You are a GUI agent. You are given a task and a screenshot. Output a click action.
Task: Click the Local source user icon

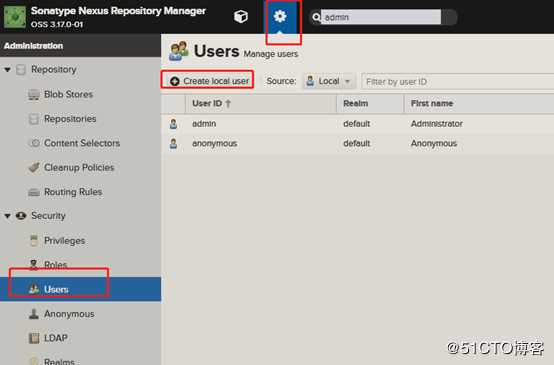pos(310,81)
